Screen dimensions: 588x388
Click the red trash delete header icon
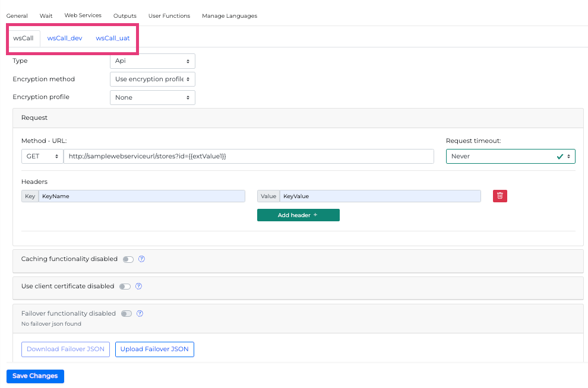[x=500, y=196]
